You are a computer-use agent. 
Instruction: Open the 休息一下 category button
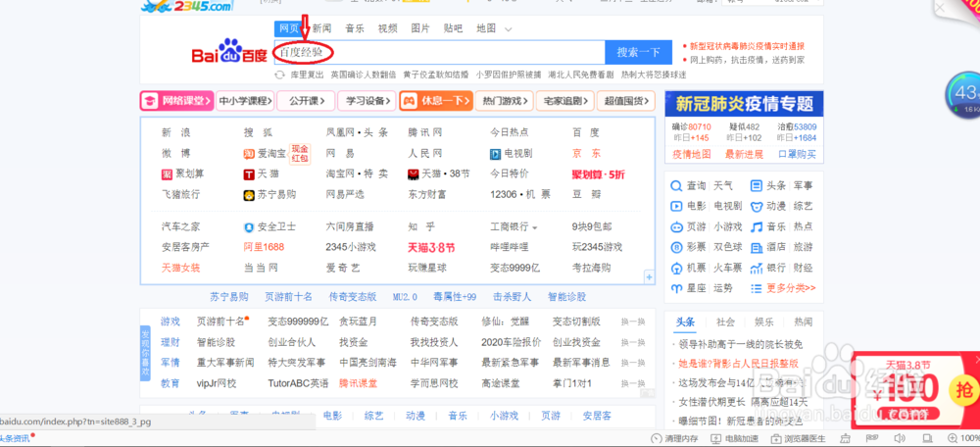[x=436, y=101]
